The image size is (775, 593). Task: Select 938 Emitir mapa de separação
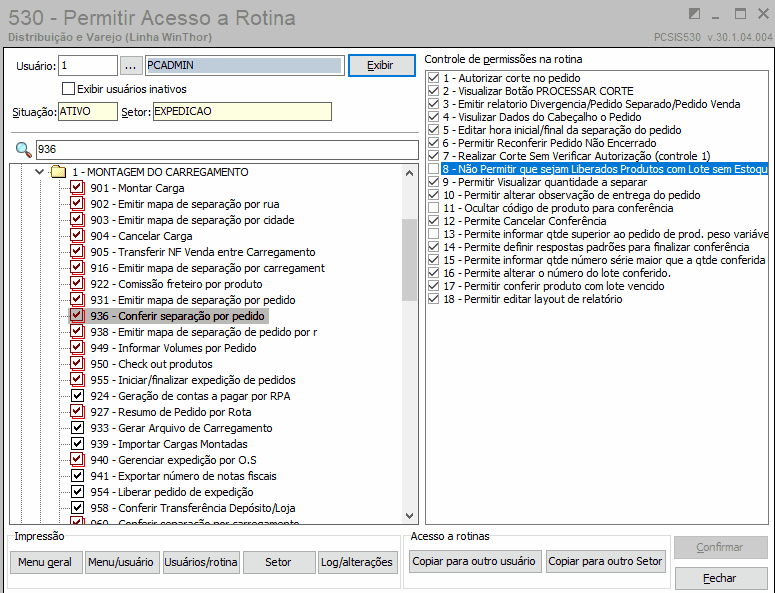coord(204,332)
